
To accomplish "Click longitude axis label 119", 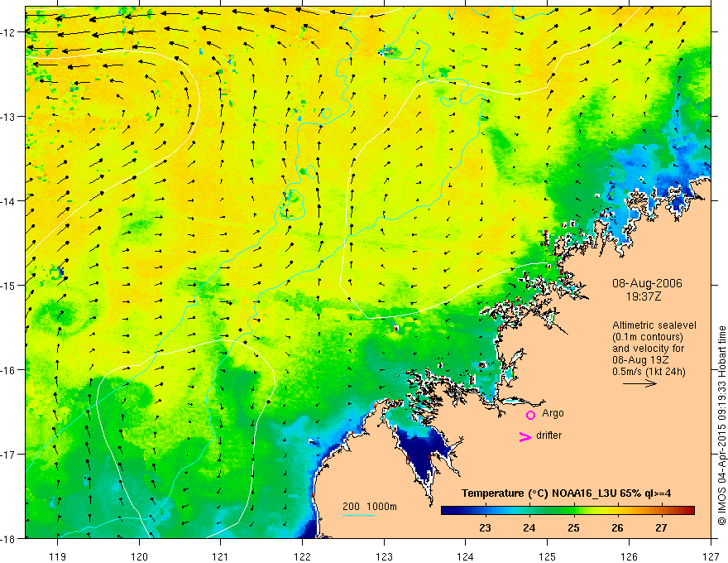I will pos(57,556).
